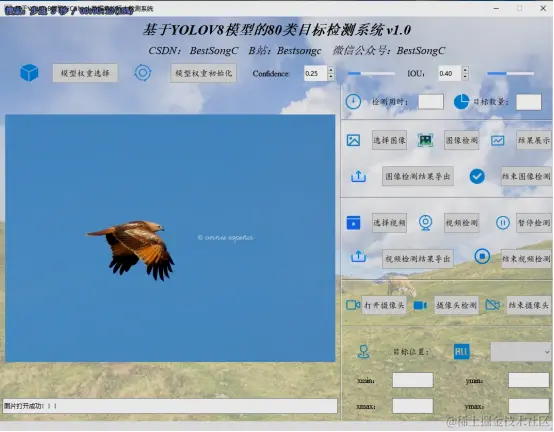Click the 结束摄像头 button
554x432 pixels.
[529, 305]
